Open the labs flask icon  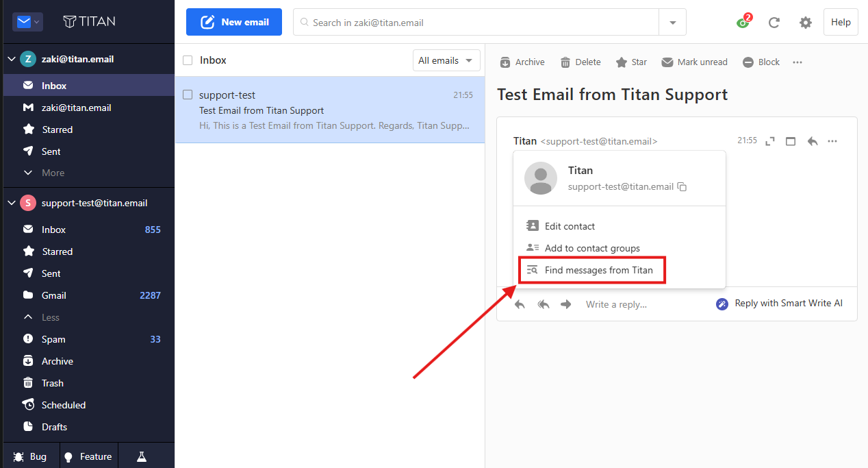(x=142, y=456)
